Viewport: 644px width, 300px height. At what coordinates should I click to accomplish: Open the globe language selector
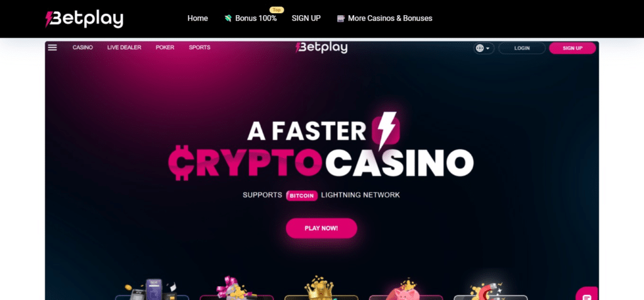(484, 48)
